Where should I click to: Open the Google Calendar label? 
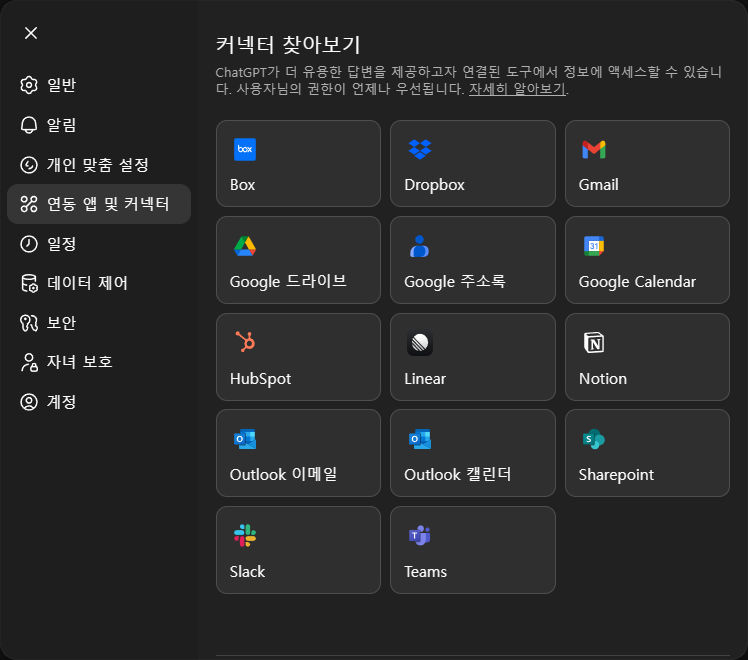(637, 282)
